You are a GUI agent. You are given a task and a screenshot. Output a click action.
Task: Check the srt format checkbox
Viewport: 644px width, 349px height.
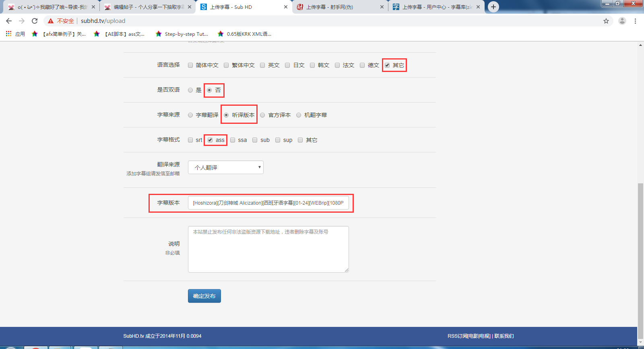coord(190,140)
